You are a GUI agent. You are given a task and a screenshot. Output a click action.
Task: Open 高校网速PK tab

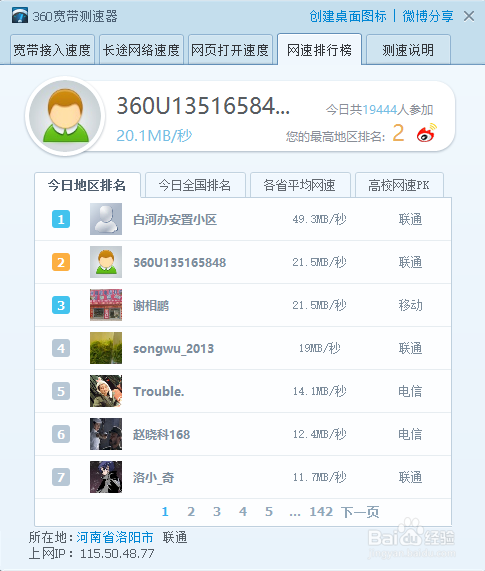(399, 185)
